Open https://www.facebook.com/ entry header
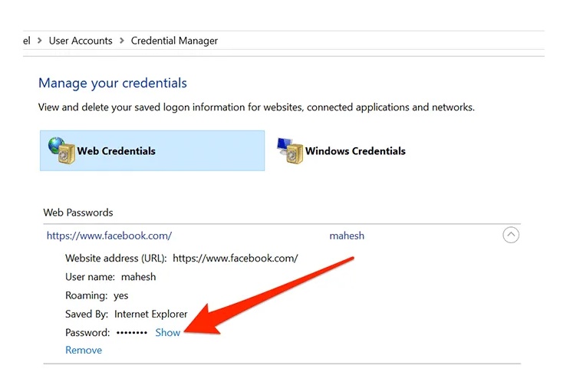 [x=109, y=236]
